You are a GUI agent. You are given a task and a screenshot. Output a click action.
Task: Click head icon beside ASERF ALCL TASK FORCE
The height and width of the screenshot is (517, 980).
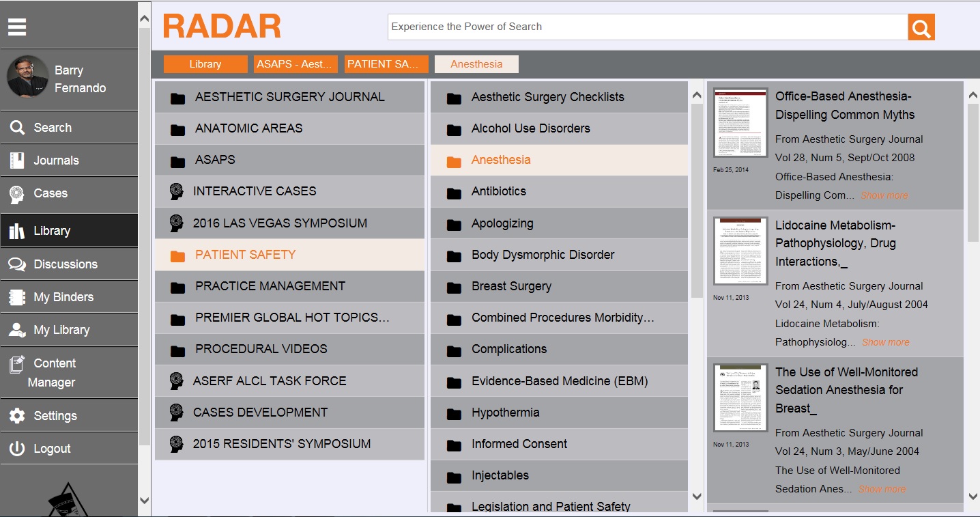pyautogui.click(x=177, y=381)
